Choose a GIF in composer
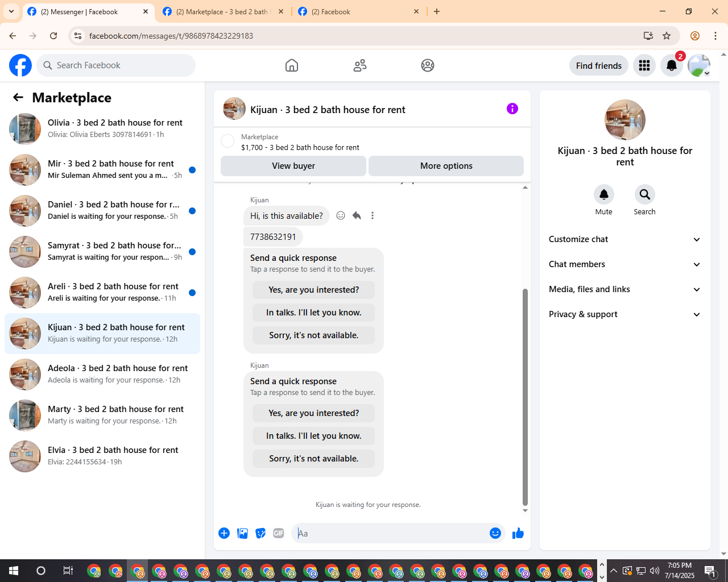The height and width of the screenshot is (582, 728). tap(279, 533)
